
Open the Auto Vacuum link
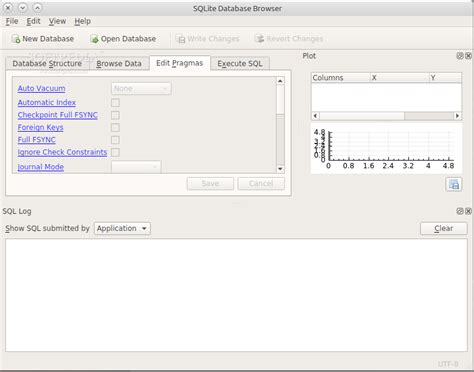click(41, 88)
